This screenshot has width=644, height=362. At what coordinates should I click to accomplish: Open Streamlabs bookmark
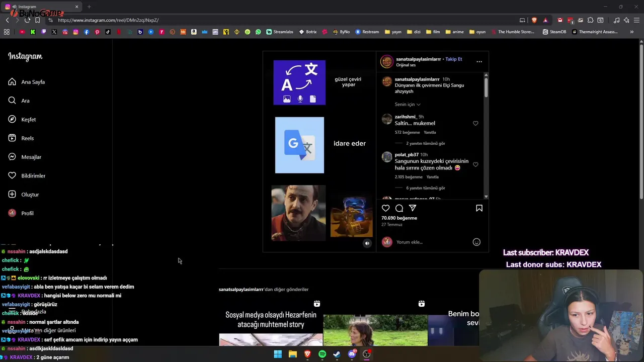280,32
